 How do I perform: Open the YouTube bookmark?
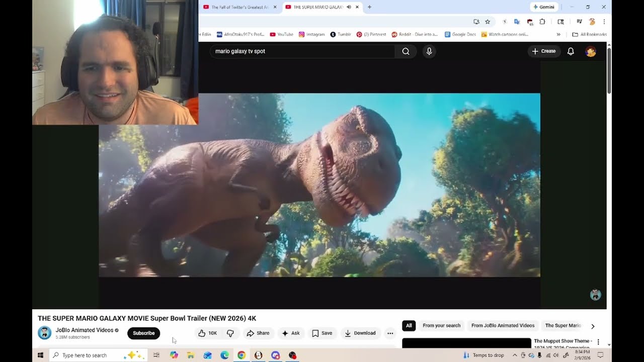click(x=282, y=34)
